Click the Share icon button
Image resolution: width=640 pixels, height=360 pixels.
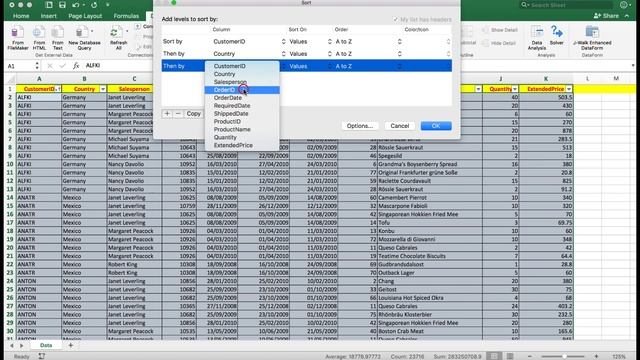pyautogui.click(x=607, y=16)
